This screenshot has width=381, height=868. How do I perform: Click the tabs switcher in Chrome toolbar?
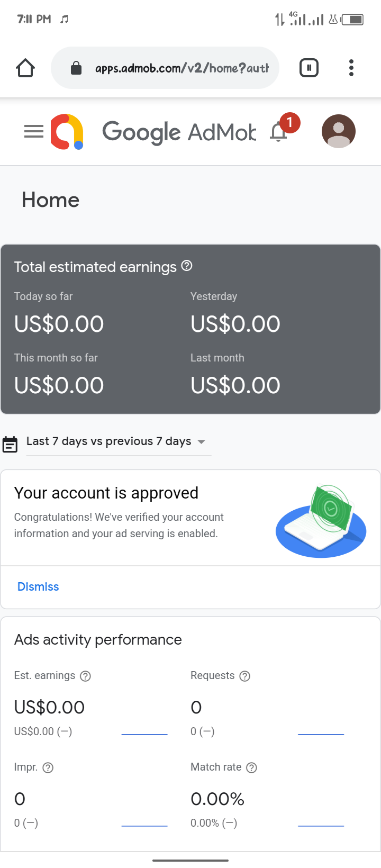point(309,68)
